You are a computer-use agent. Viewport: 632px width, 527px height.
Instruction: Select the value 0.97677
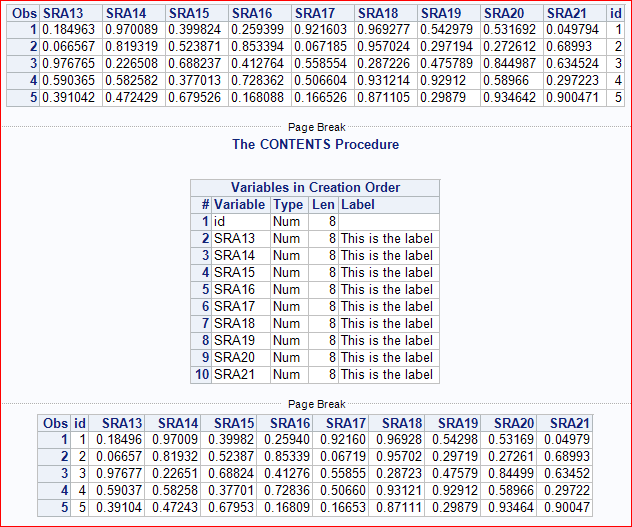(x=119, y=473)
